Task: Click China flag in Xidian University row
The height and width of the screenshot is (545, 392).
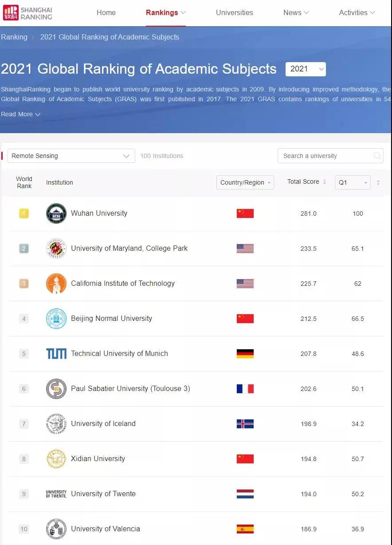Action: pyautogui.click(x=245, y=459)
